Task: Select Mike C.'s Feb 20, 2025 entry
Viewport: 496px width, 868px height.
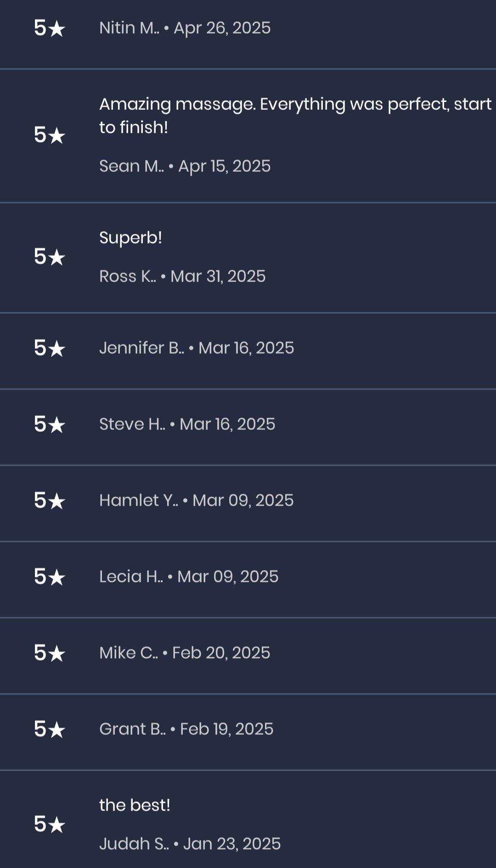Action: pyautogui.click(x=185, y=653)
